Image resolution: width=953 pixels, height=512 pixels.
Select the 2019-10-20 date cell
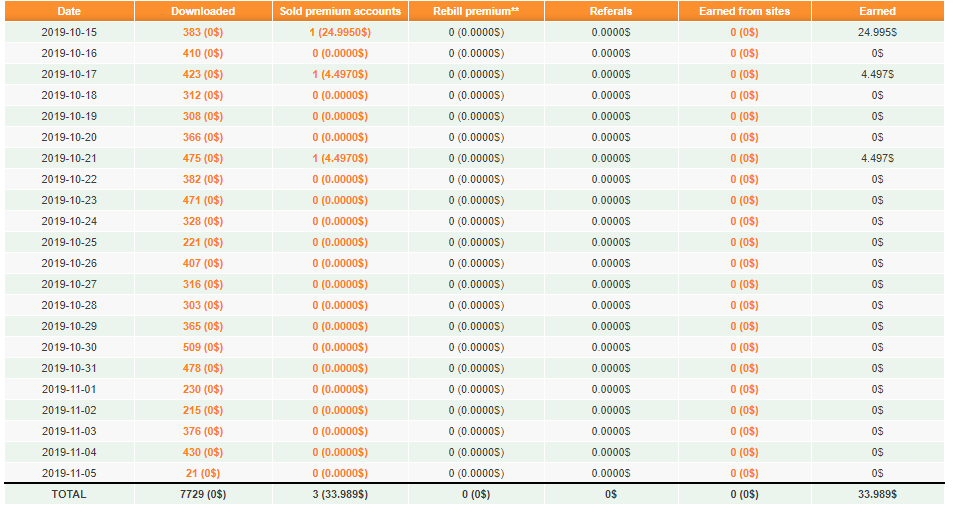(x=69, y=137)
